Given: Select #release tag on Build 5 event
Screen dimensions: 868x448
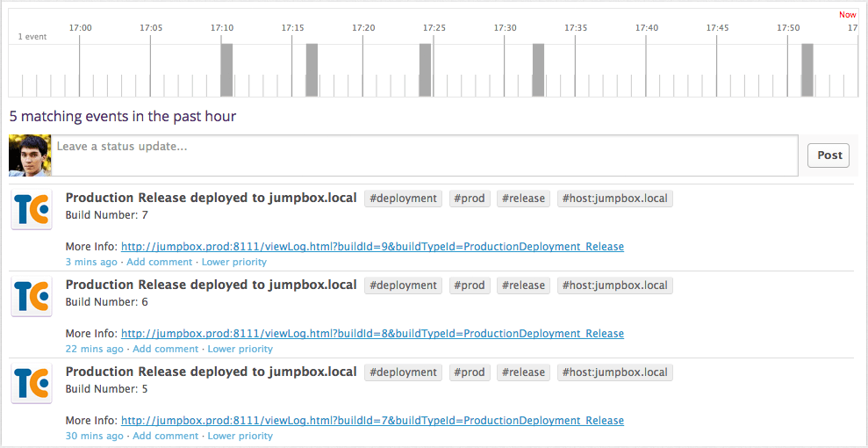Looking at the screenshot, I should click(523, 372).
